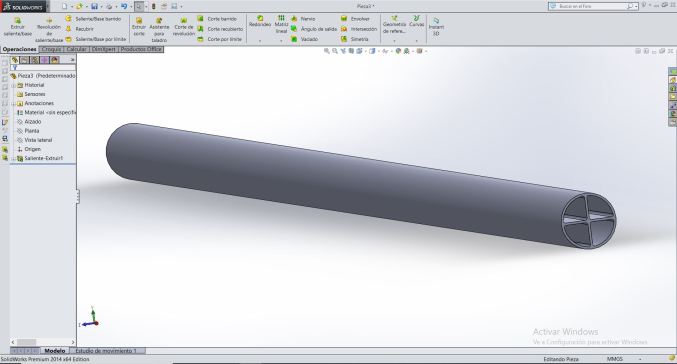Choose Corte barrido
This screenshot has width=677, height=364.
[x=217, y=19]
